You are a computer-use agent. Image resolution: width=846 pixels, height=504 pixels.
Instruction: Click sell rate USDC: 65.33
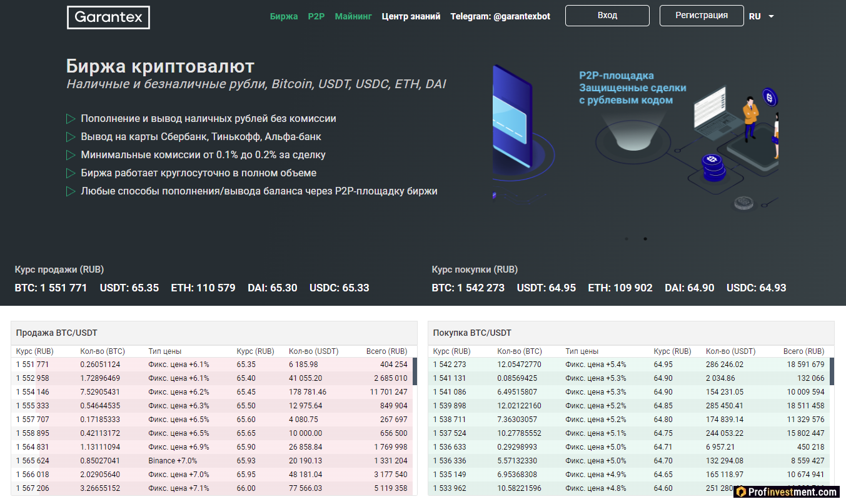pos(340,288)
